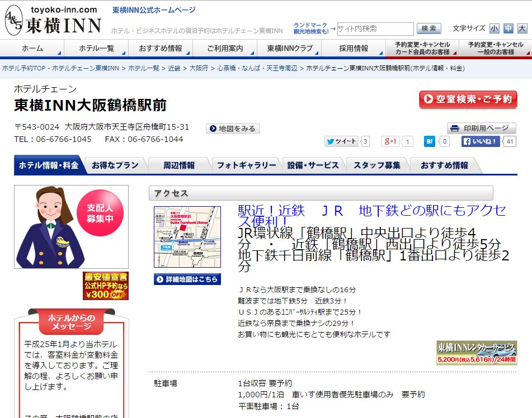Set font size to medium (中)

[x=508, y=28]
